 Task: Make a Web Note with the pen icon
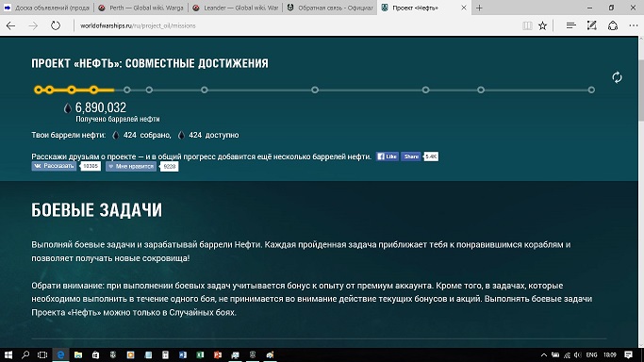tap(591, 25)
